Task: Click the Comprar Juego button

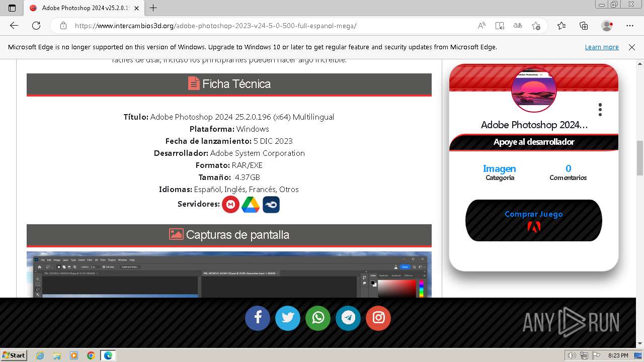Action: pyautogui.click(x=534, y=220)
